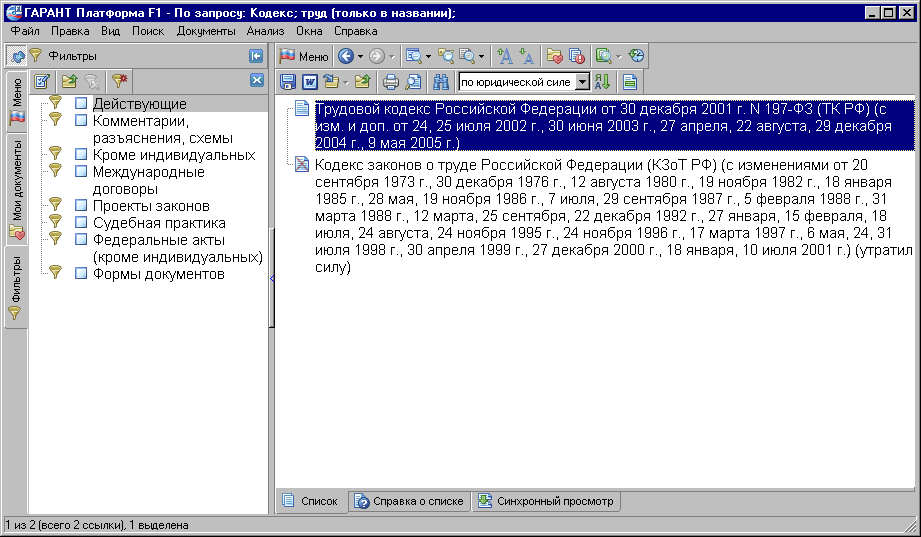
Task: Load saved filter from folder icon
Action: tap(69, 81)
